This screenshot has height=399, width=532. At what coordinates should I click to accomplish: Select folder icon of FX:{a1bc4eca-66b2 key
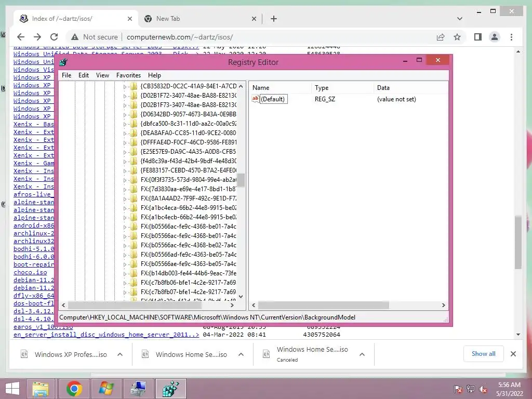click(134, 208)
